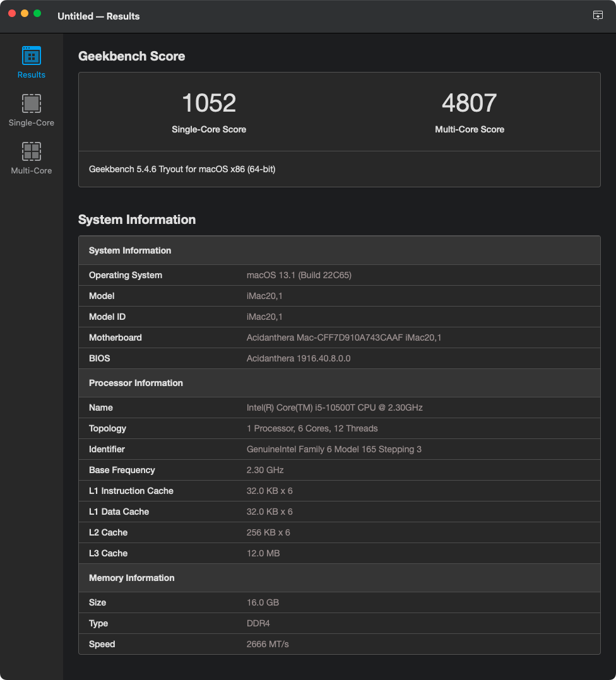Click the Untitled — Results window title
616x680 pixels.
(x=98, y=16)
